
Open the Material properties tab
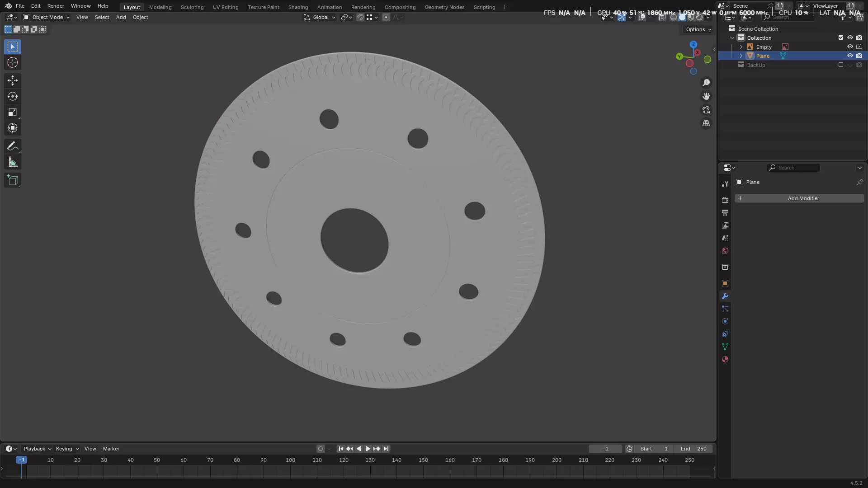pos(725,359)
